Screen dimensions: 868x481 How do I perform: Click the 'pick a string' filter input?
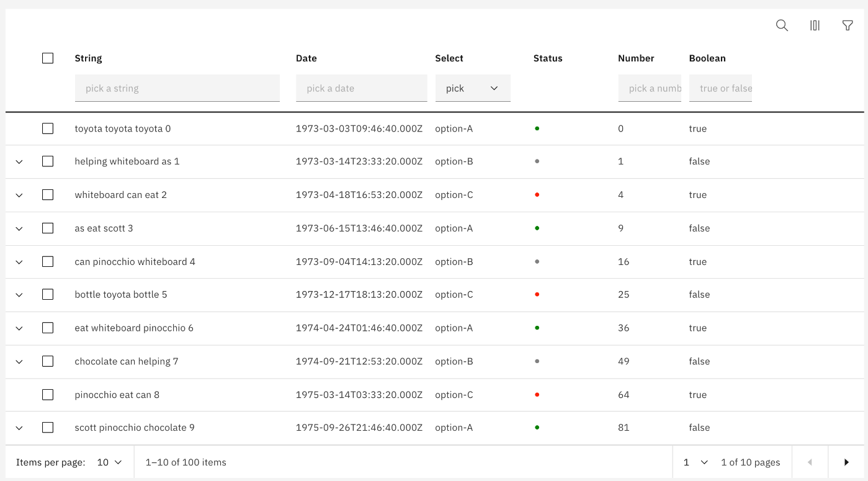[177, 88]
